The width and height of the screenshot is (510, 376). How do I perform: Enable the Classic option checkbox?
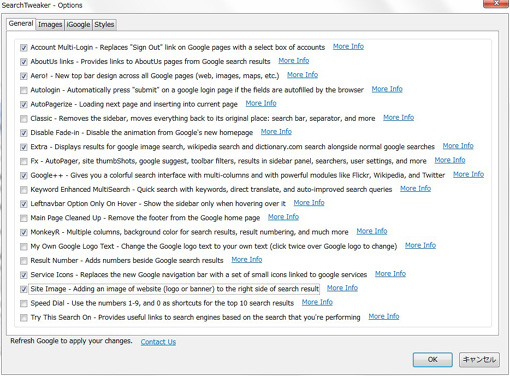(x=23, y=119)
